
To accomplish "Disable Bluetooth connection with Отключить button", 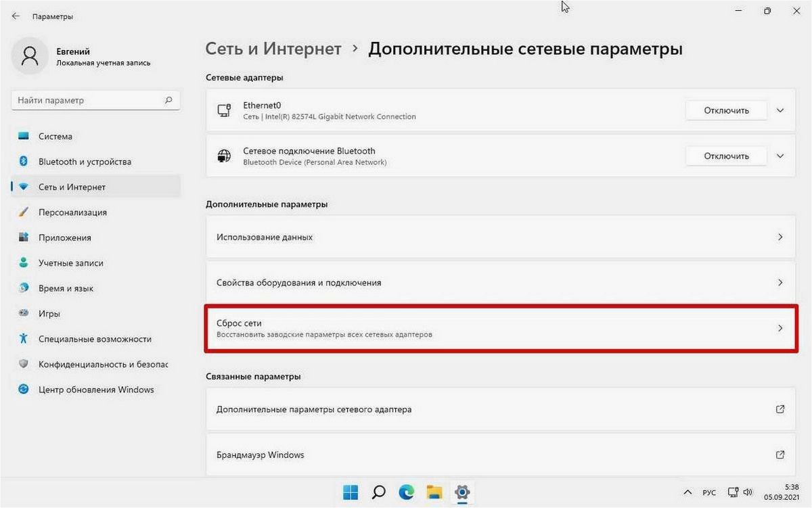I will (x=726, y=156).
